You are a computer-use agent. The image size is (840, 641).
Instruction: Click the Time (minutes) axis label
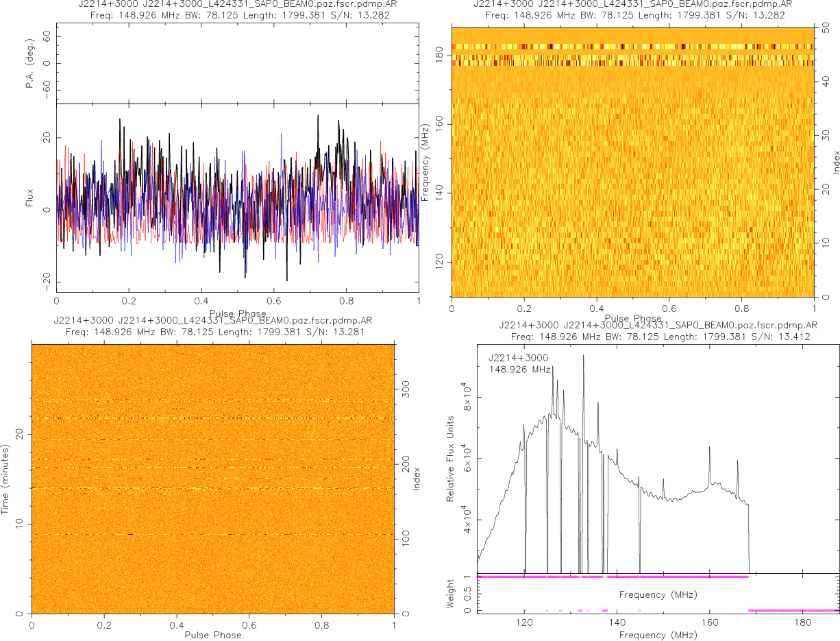[5, 478]
